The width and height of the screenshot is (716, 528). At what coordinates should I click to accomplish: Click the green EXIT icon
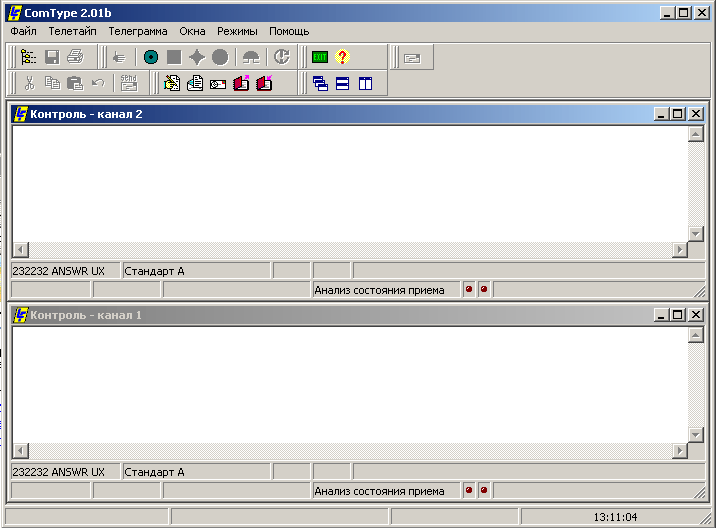point(320,57)
